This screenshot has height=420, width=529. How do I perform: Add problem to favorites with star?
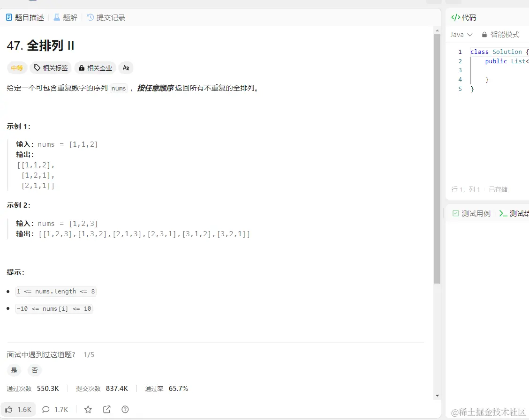88,410
